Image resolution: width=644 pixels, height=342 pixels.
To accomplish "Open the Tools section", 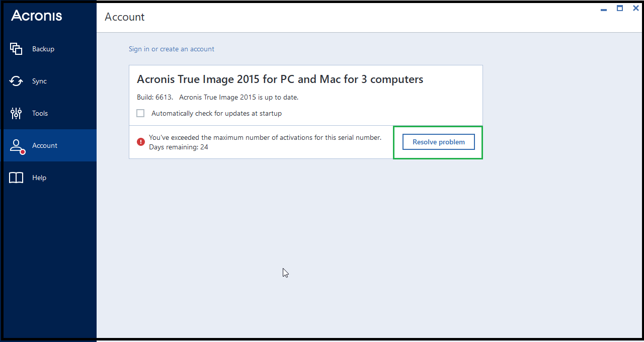I will (40, 113).
